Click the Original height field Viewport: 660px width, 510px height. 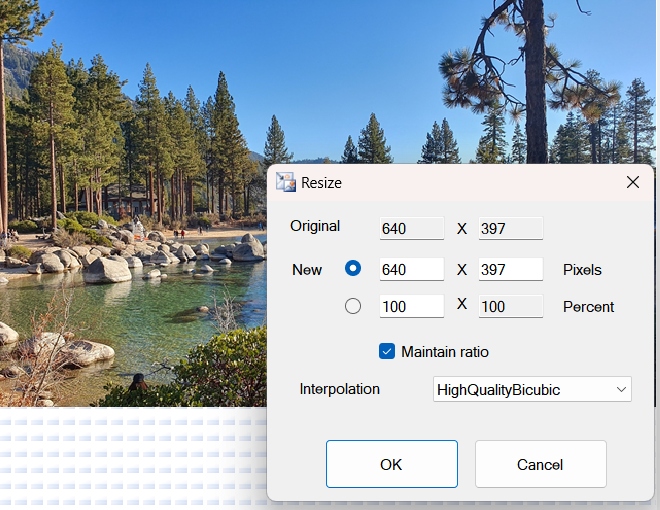tap(511, 228)
